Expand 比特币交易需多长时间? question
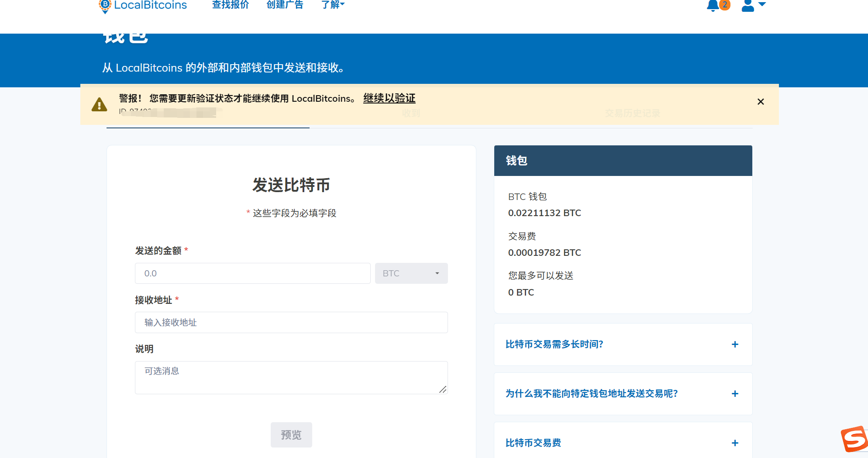Viewport: 868px width, 458px height. click(623, 344)
